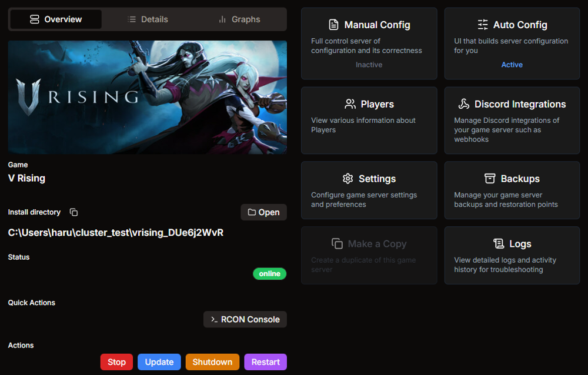
Task: Click the Auto Config sliders icon
Action: click(483, 25)
